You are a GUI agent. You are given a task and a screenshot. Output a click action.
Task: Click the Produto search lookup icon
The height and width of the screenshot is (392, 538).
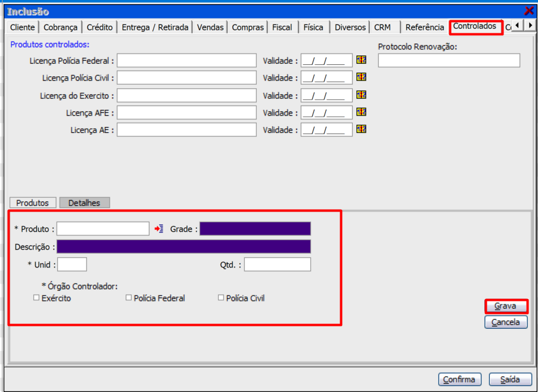point(158,229)
